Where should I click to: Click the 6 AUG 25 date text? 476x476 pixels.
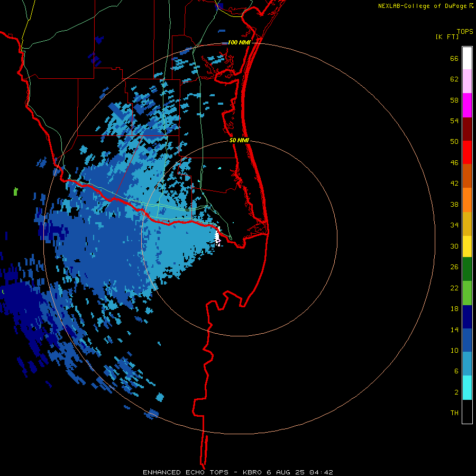pos(286,472)
